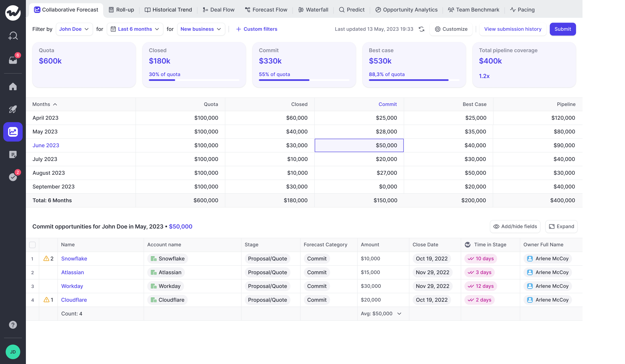
Task: Select the forecast chart sidebar icon
Action: click(13, 132)
